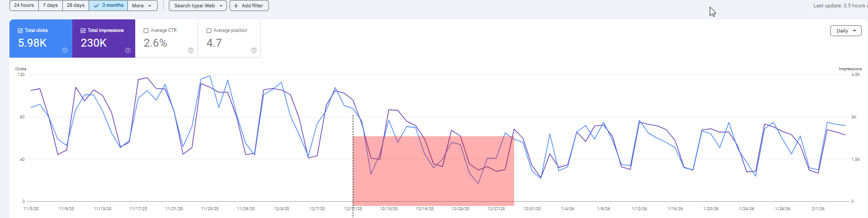Open the Average CTR help tooltip icon

click(191, 50)
